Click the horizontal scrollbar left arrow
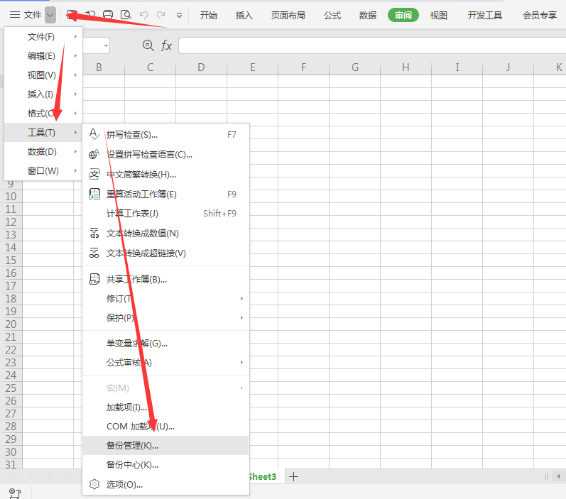The image size is (566, 499). point(558,477)
